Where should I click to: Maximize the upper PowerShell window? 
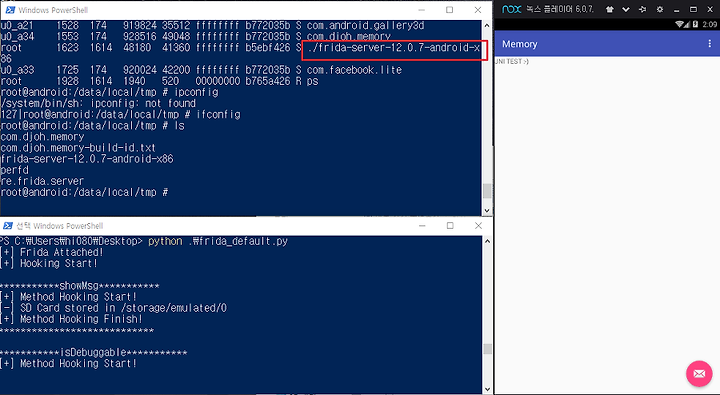[450, 10]
